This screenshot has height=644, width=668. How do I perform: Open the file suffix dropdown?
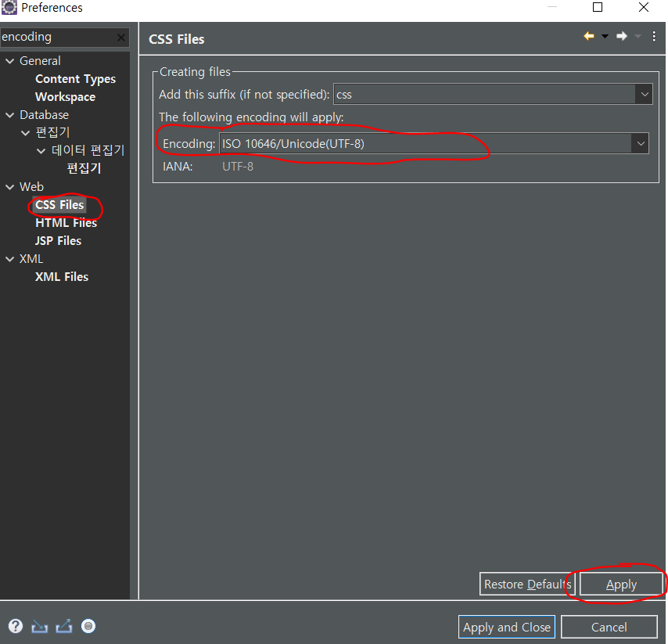(645, 94)
